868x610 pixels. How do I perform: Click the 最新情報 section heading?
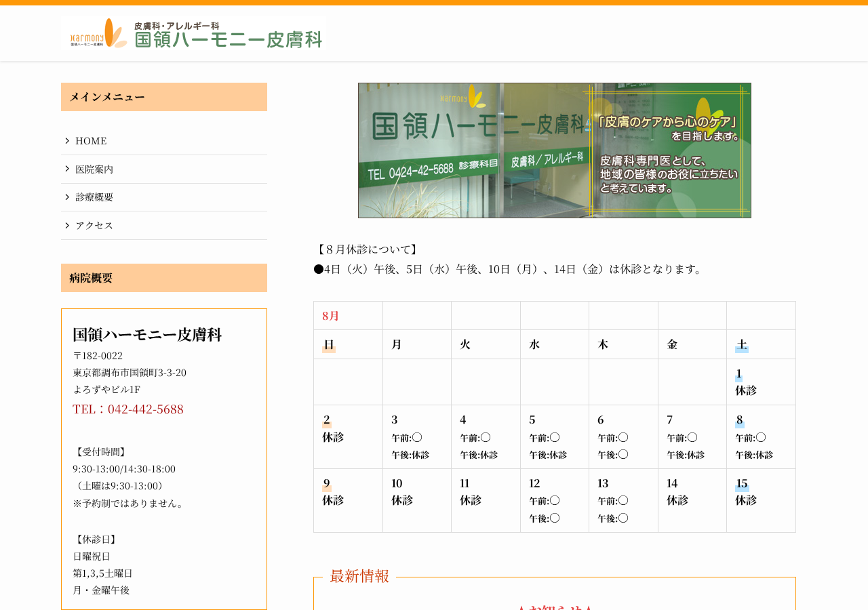coord(359,576)
